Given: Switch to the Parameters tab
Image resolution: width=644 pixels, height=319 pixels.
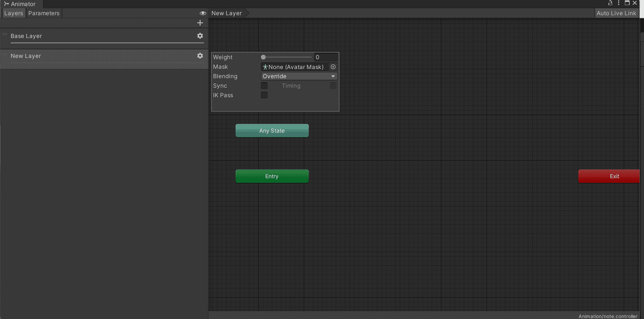Looking at the screenshot, I should [x=43, y=13].
